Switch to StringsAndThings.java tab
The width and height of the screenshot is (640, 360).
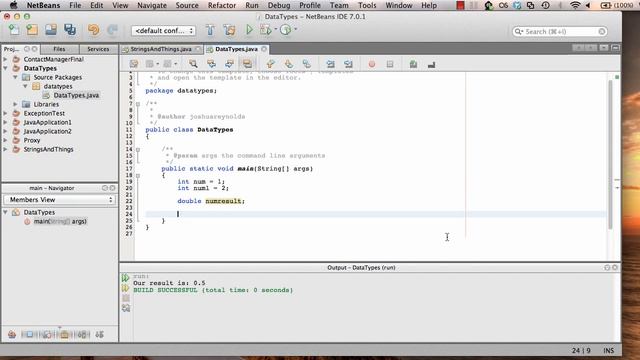[161, 49]
